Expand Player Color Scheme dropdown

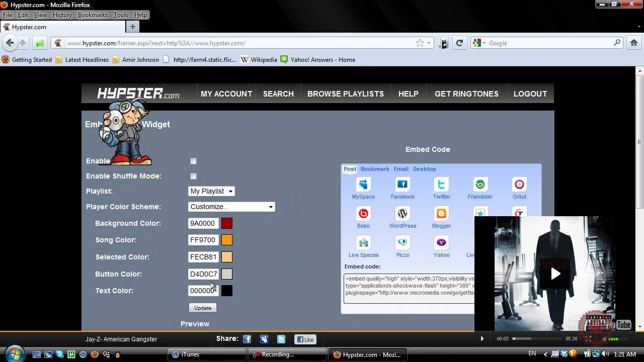(x=231, y=207)
